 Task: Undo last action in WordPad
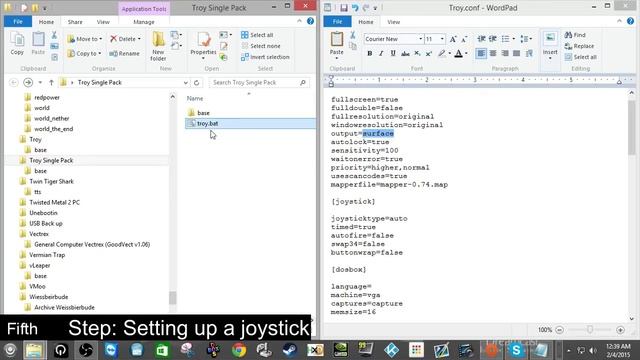[x=355, y=7]
